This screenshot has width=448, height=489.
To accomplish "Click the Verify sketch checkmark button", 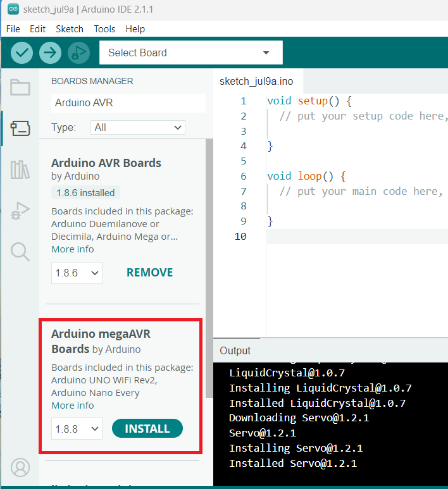I will tap(22, 53).
